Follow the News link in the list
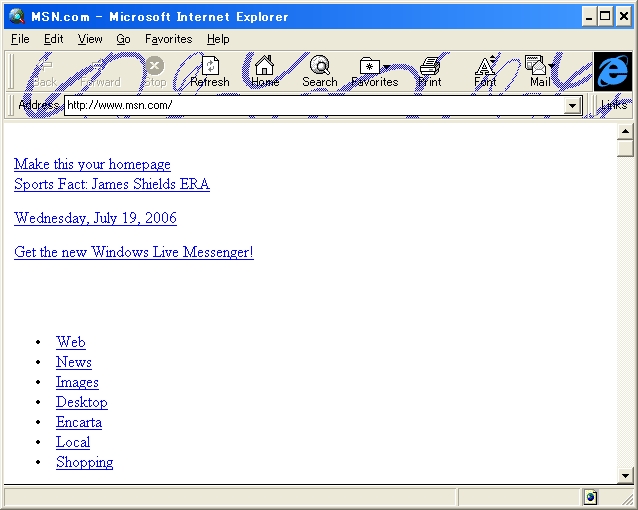Screen dimensions: 638x510 pos(74,362)
